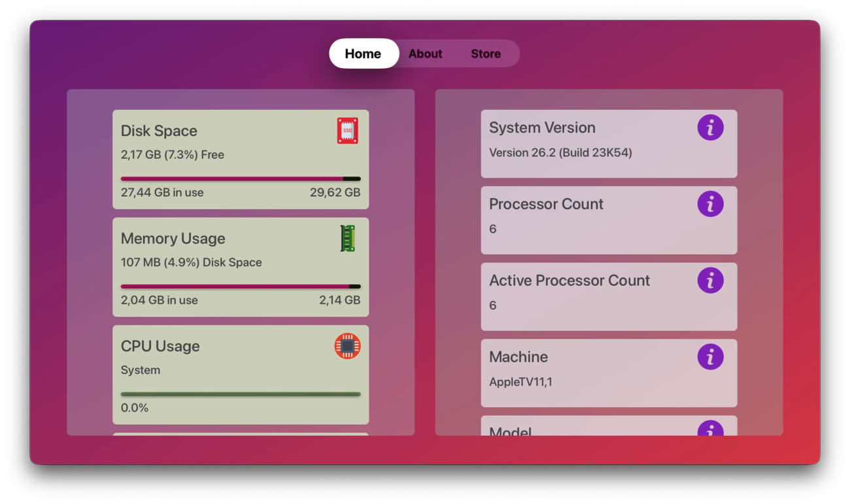Select the Disk Space title
Viewport: 850px width, 504px height.
159,131
